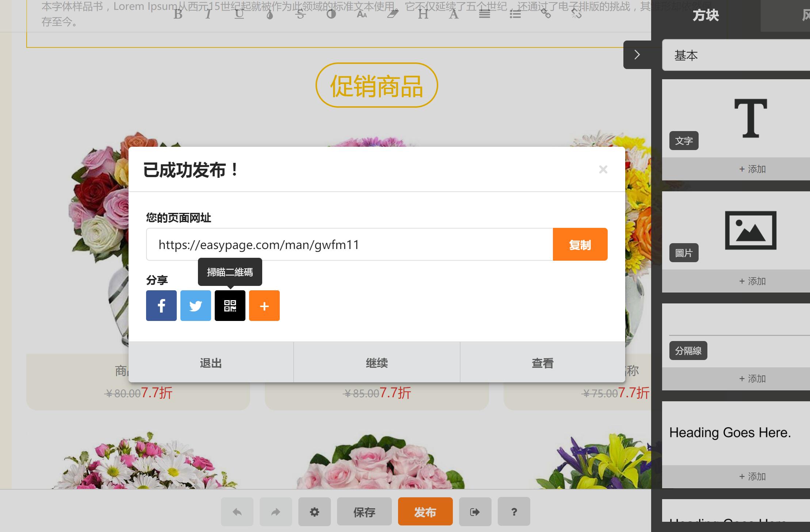The width and height of the screenshot is (810, 532).
Task: Remove link with unlink icon
Action: 576,14
